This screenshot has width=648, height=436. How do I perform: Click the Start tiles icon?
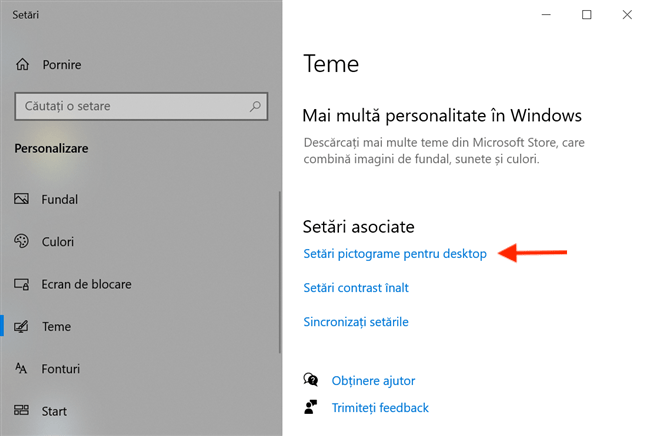[21, 410]
